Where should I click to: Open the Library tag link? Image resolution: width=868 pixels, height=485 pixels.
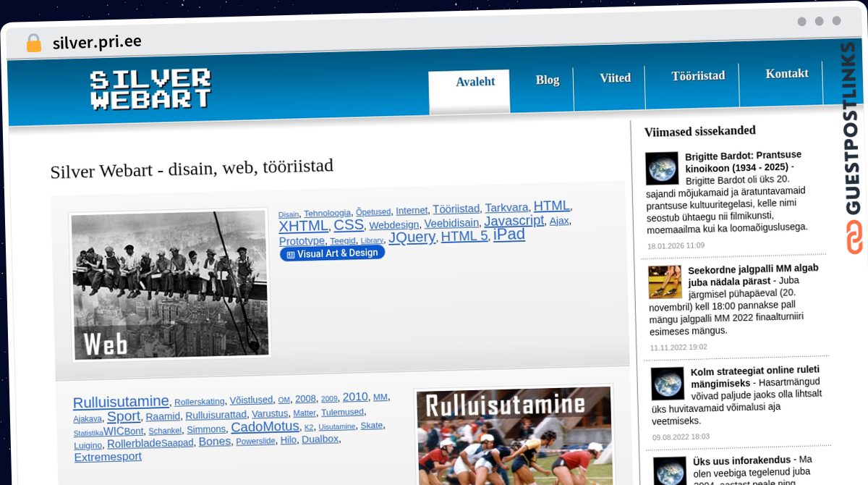(x=372, y=240)
